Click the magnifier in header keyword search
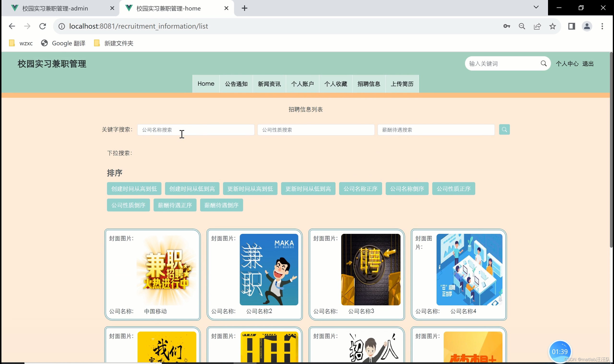The image size is (614, 364). point(543,64)
